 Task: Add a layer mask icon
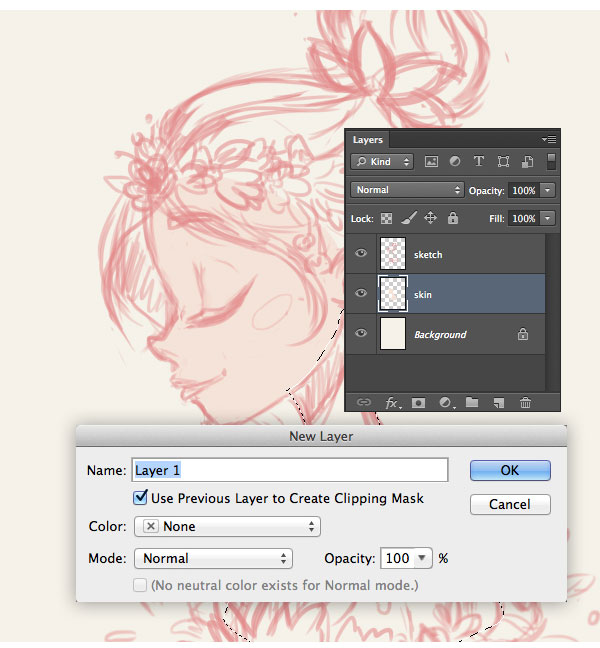coord(418,403)
